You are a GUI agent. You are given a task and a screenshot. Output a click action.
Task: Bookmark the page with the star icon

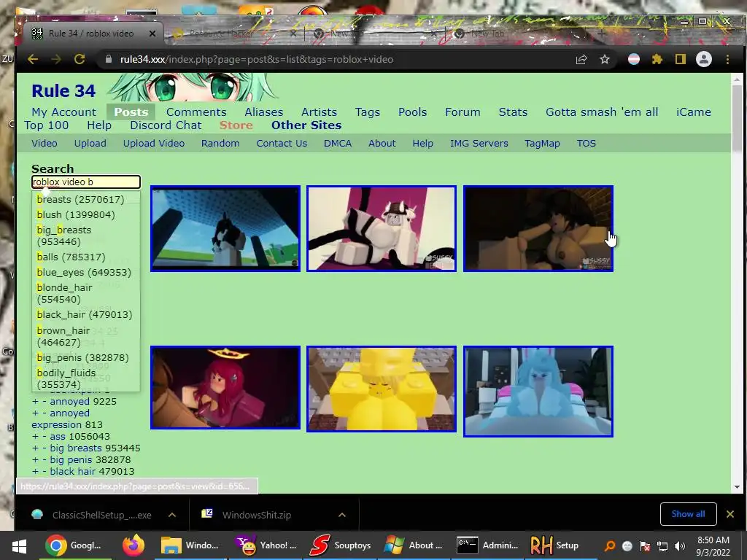point(605,60)
